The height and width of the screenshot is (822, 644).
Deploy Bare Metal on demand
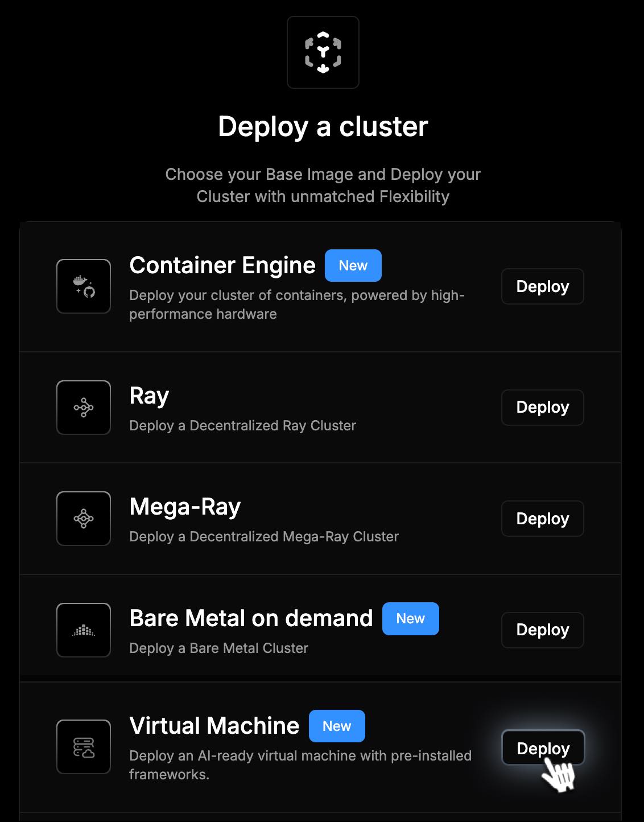click(x=543, y=630)
